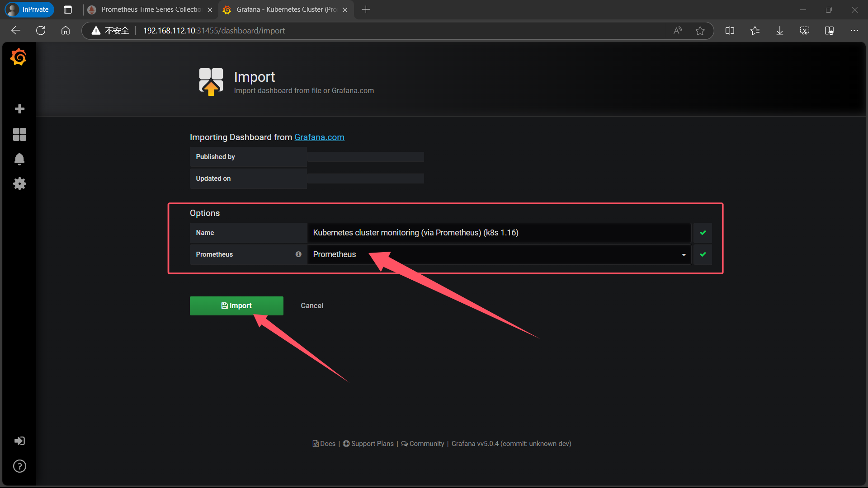Select Prometheus from the data source dropdown
The image size is (868, 488).
(497, 254)
